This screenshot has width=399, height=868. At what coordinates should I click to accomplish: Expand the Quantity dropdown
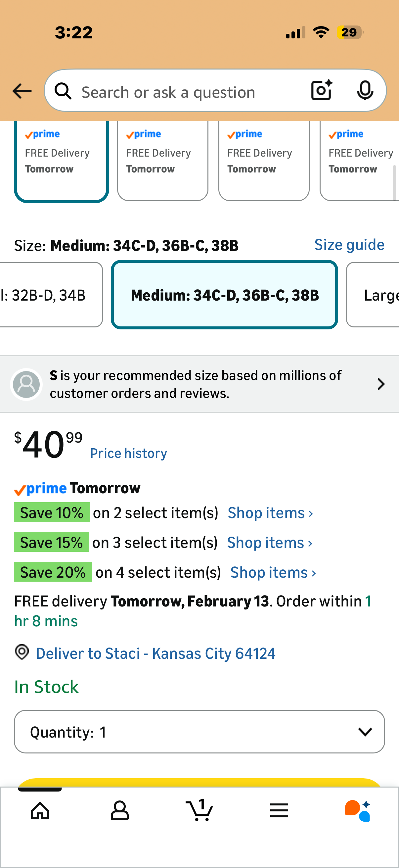click(x=199, y=732)
